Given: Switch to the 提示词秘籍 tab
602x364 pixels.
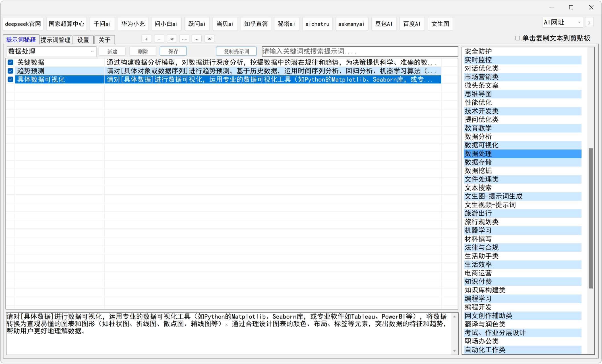Looking at the screenshot, I should pyautogui.click(x=21, y=39).
